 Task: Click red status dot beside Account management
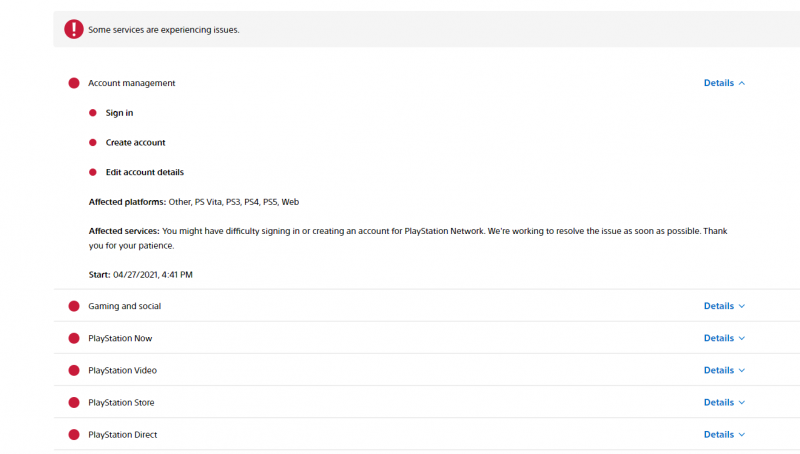(74, 83)
